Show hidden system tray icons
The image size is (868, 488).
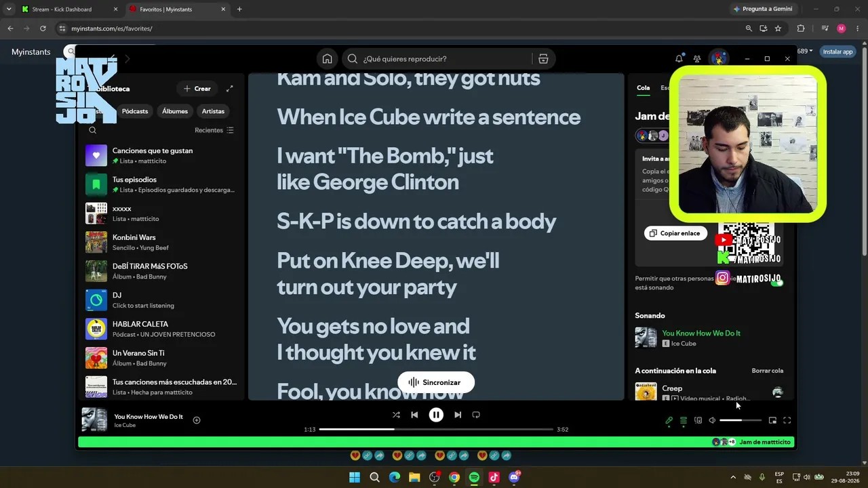(733, 478)
